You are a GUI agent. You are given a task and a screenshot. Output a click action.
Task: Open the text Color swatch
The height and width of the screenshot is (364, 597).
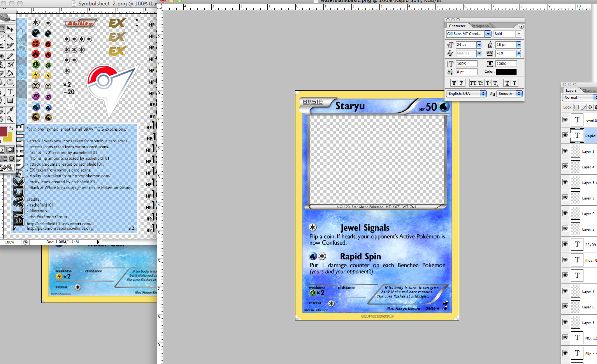[506, 72]
